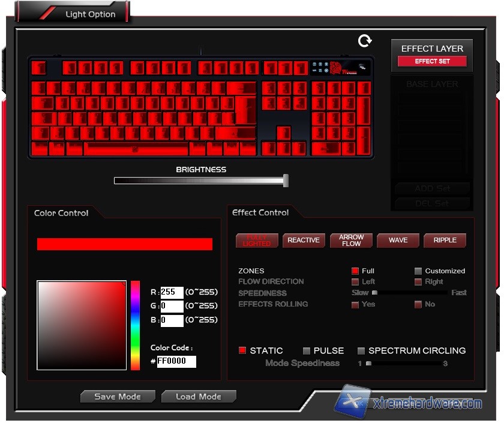Click the reset/refresh arrow icon above keyboard
Screen dimensions: 504x423
(365, 41)
